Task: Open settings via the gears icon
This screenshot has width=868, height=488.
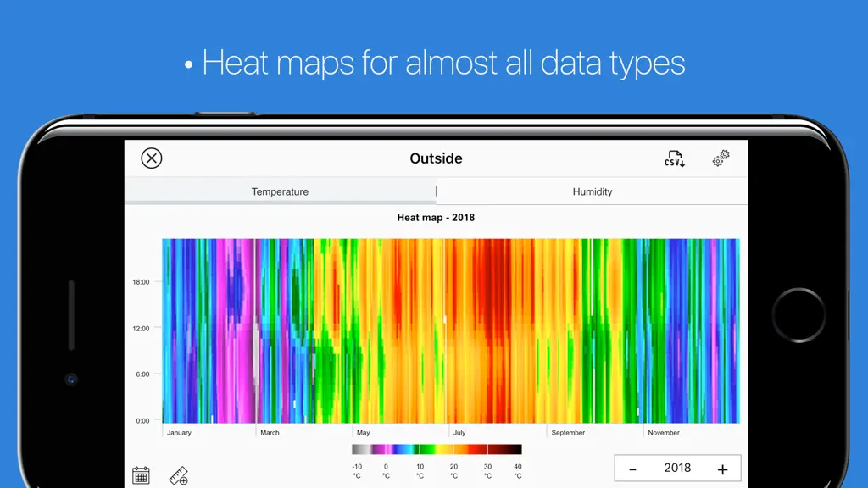Action: [721, 158]
